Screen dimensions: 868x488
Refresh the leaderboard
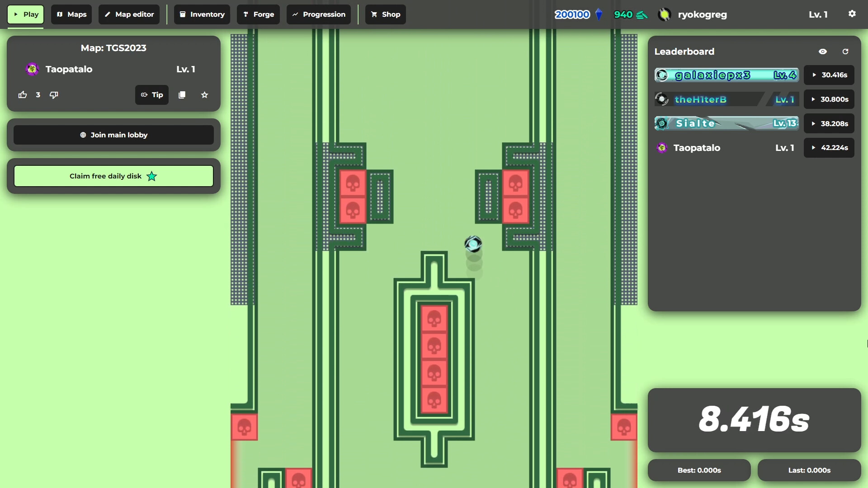coord(845,51)
